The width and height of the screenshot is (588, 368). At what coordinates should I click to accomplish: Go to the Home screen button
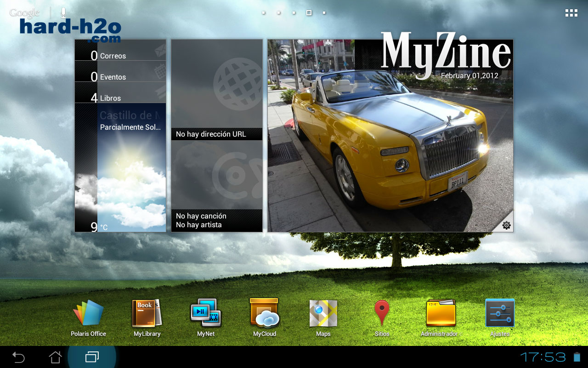click(x=55, y=357)
